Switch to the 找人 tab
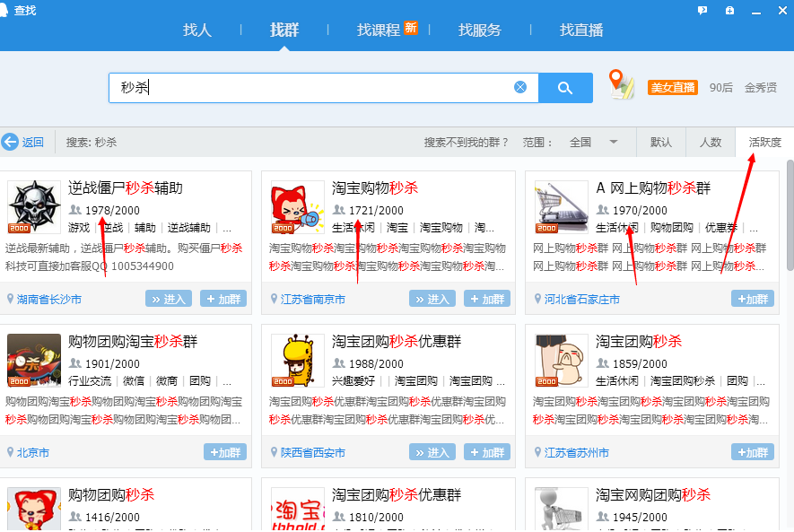794x532 pixels. tap(197, 30)
